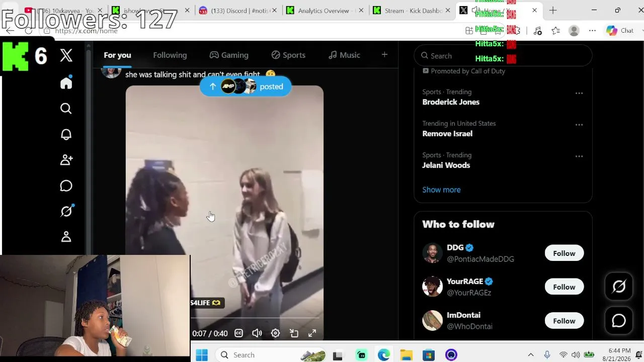This screenshot has height=362, width=644.
Task: Close the YouTube browser tab
Action: 101,11
